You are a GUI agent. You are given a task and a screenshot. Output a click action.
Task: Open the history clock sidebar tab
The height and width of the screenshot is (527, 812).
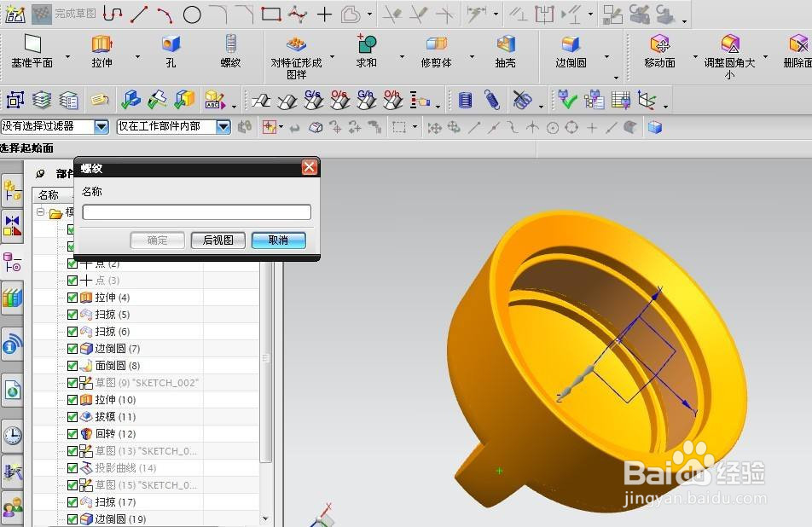tap(13, 436)
